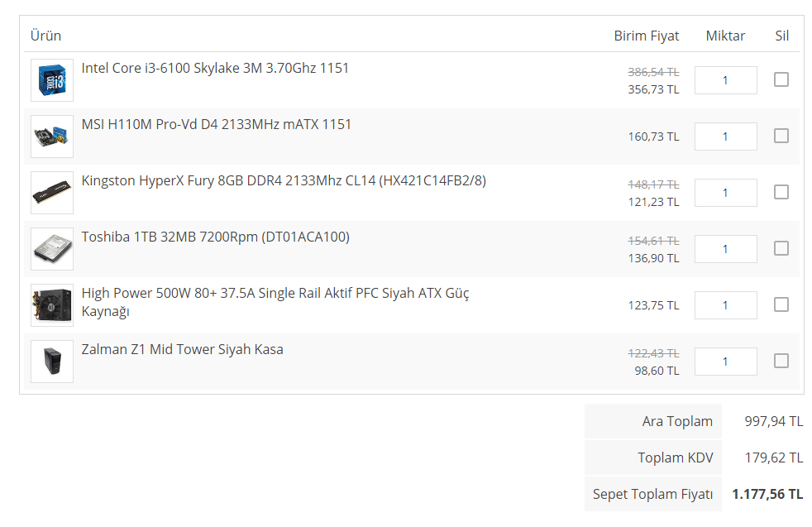Open MSI H110M Pro-Vd D4 product link
Screen dimensions: 812x527
click(217, 124)
